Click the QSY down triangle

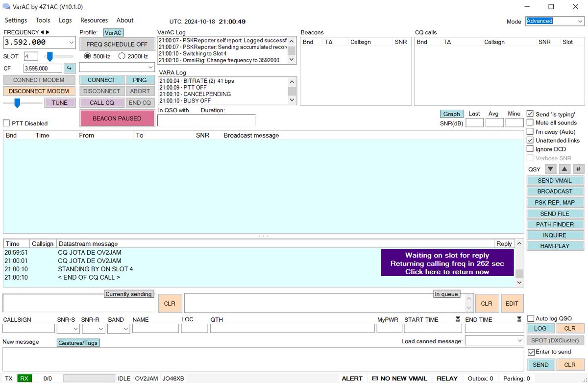point(550,169)
